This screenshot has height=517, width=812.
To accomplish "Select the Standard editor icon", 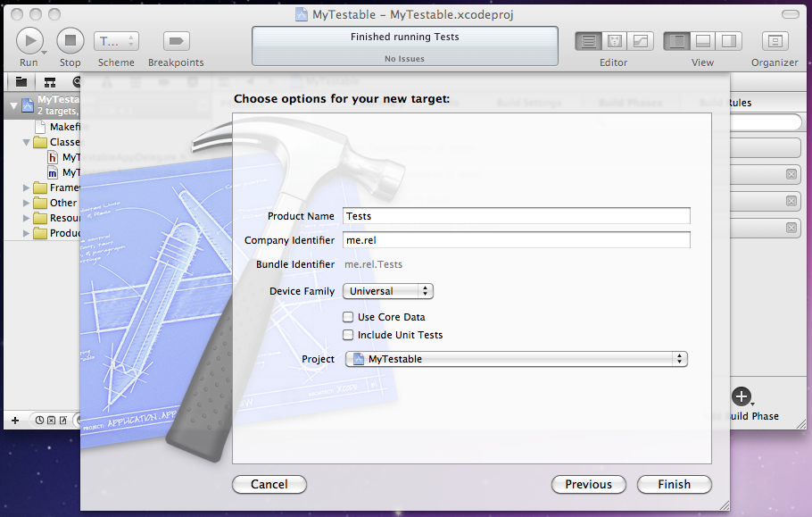I will click(588, 41).
